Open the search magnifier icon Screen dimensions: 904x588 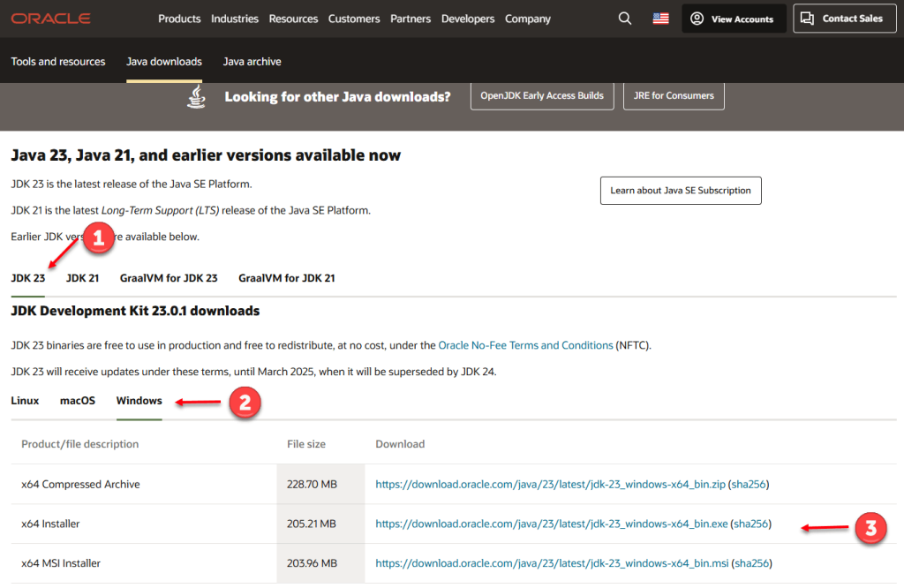pyautogui.click(x=625, y=19)
